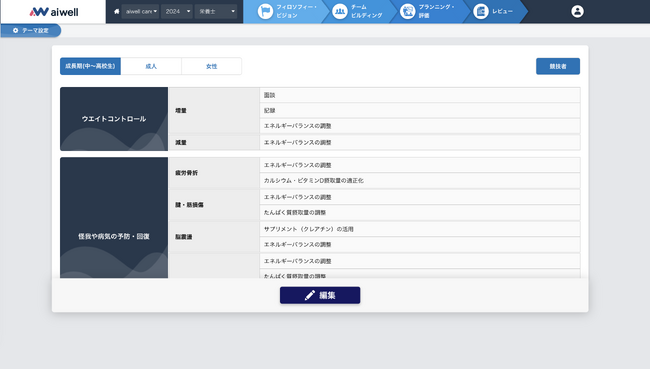This screenshot has height=369, width=650.
Task: Click the 競技者 button
Action: (x=558, y=66)
